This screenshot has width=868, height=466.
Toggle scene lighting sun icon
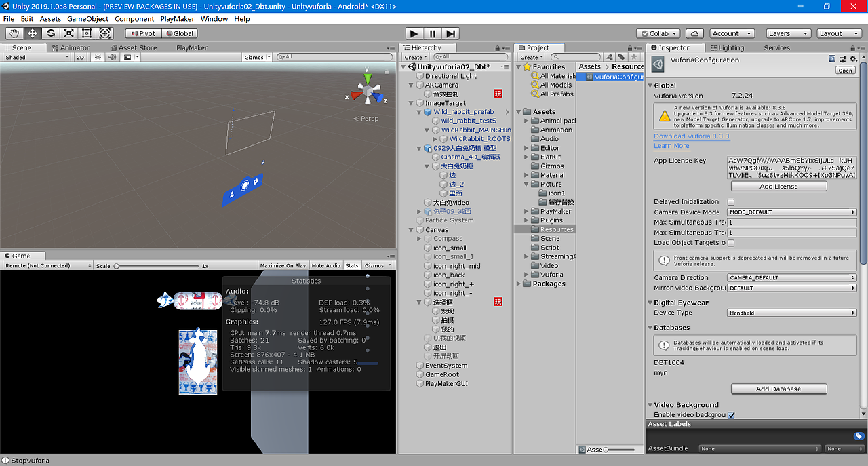98,58
